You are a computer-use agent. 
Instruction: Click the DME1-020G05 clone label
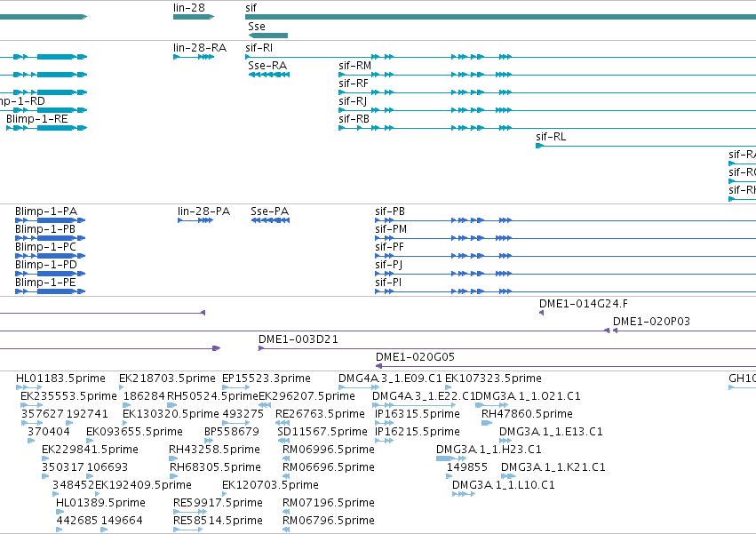click(x=415, y=357)
